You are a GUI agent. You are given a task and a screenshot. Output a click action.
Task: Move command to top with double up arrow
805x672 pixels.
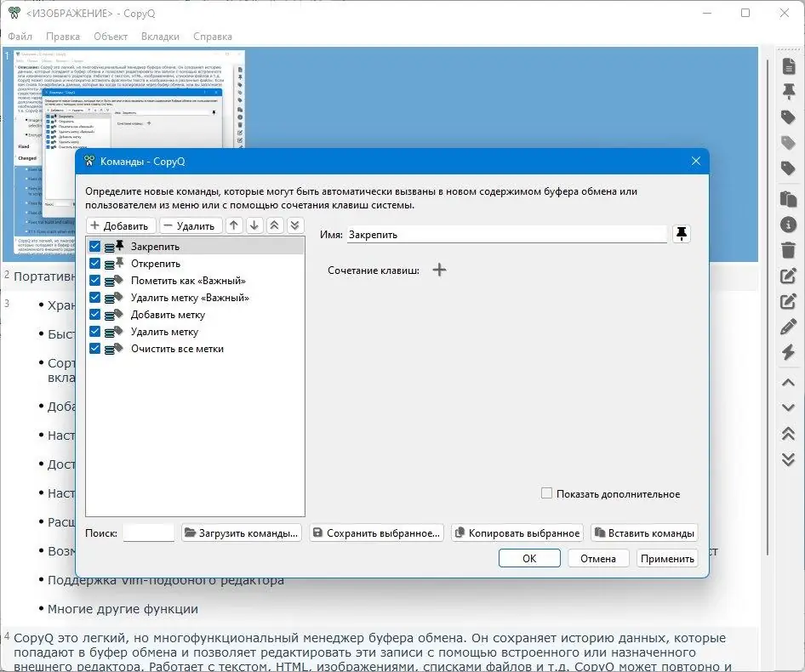(275, 225)
